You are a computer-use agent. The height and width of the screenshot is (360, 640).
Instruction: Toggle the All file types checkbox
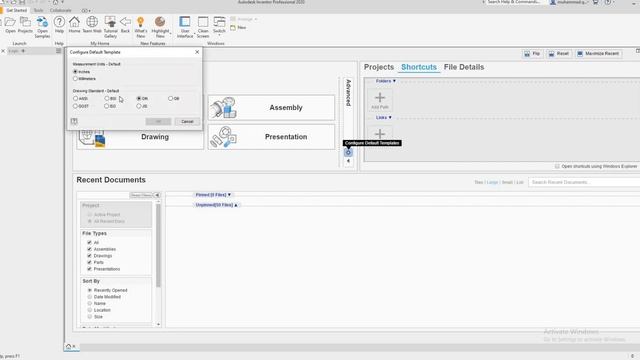click(89, 242)
